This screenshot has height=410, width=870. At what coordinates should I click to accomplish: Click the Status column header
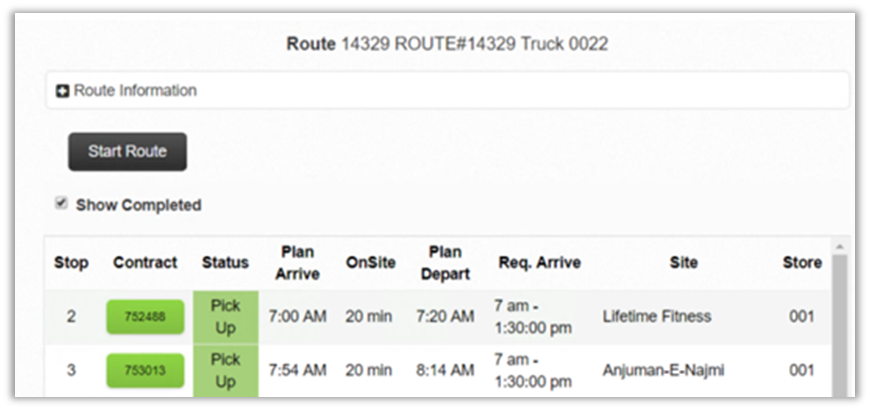(225, 263)
